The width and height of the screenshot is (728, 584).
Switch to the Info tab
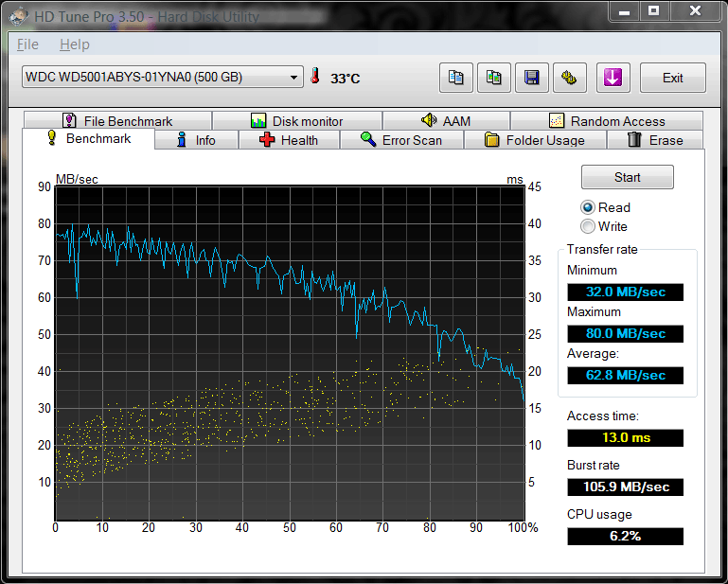pos(196,140)
